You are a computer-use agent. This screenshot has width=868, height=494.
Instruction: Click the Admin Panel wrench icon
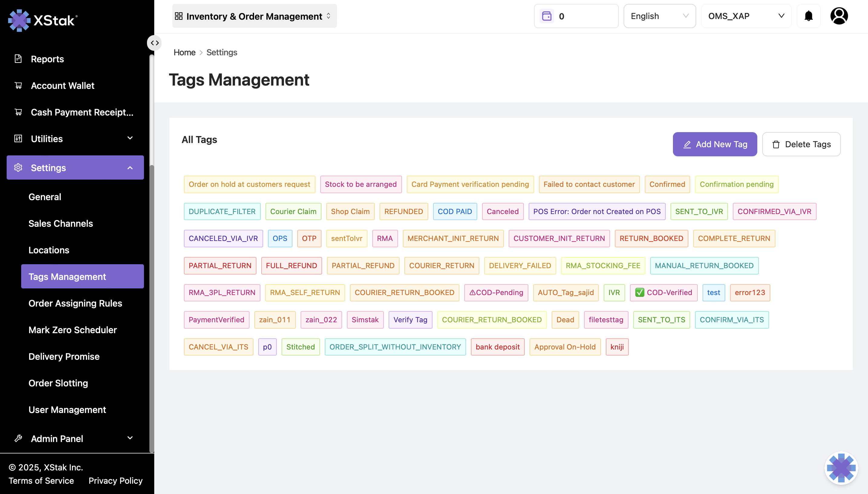(18, 438)
